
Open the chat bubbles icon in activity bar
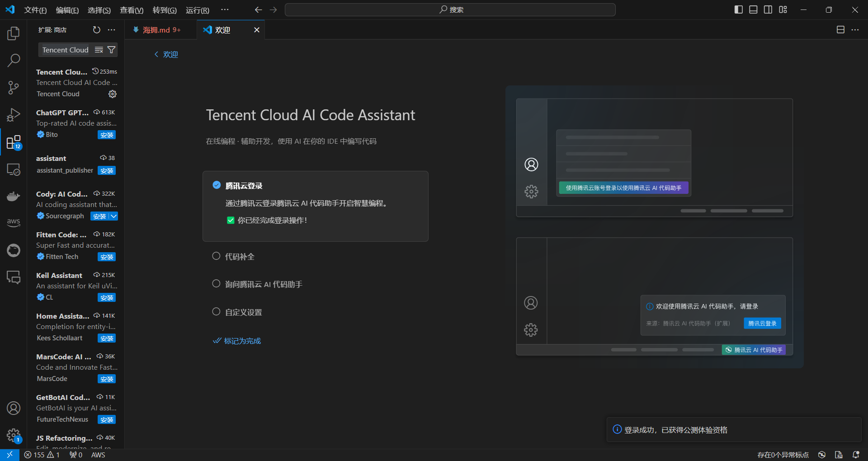[x=14, y=277]
